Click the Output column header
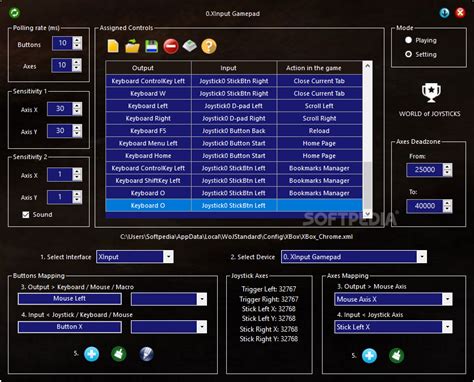Image resolution: width=474 pixels, height=382 pixels. click(143, 68)
